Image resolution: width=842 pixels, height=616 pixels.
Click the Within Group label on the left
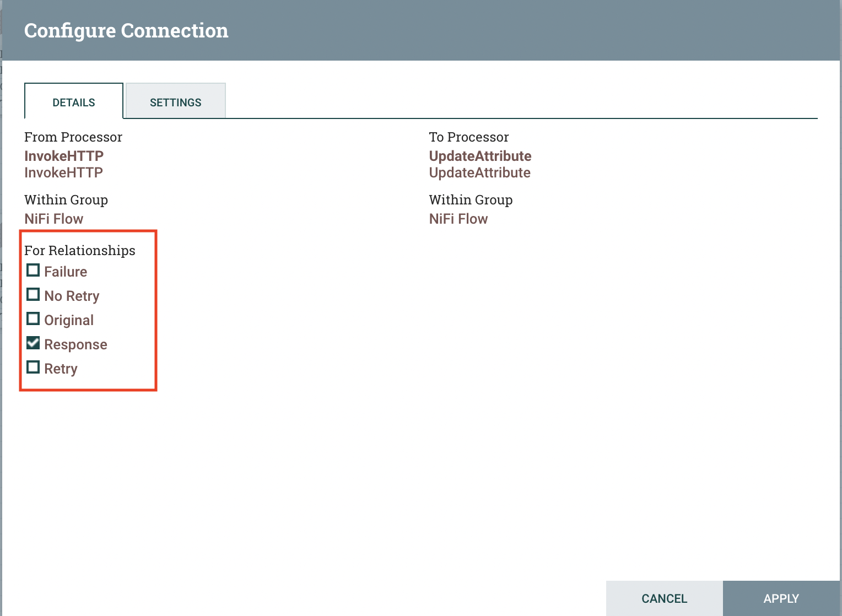tap(66, 199)
